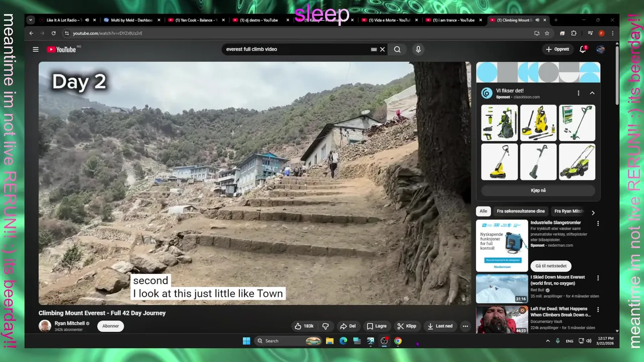Clear the search box with the X
The width and height of the screenshot is (644, 362).
(382, 49)
